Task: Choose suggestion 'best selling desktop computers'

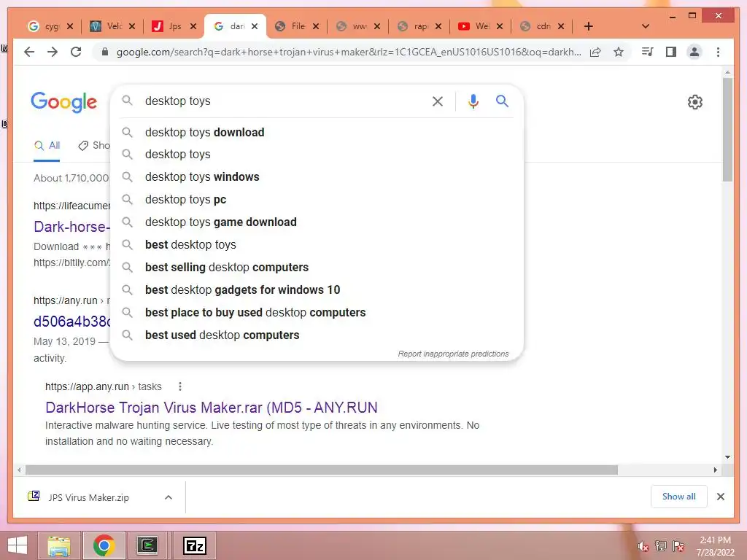Action: click(x=317, y=267)
